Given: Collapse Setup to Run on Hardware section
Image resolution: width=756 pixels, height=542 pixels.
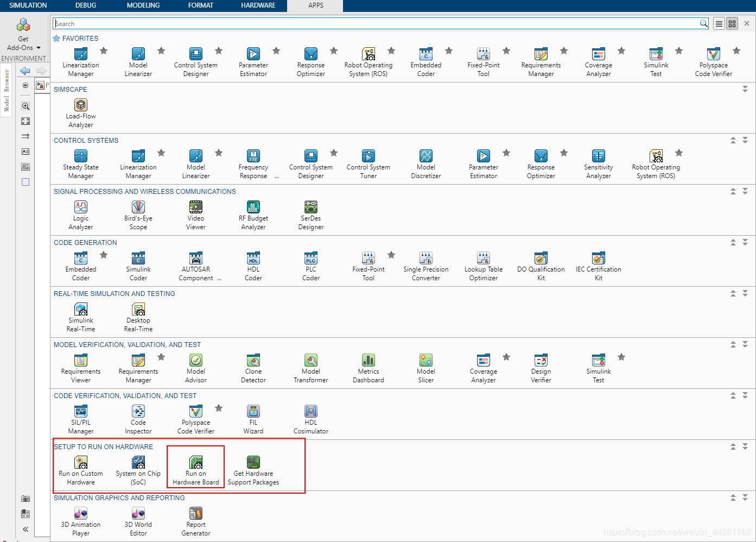Looking at the screenshot, I should pos(733,446).
